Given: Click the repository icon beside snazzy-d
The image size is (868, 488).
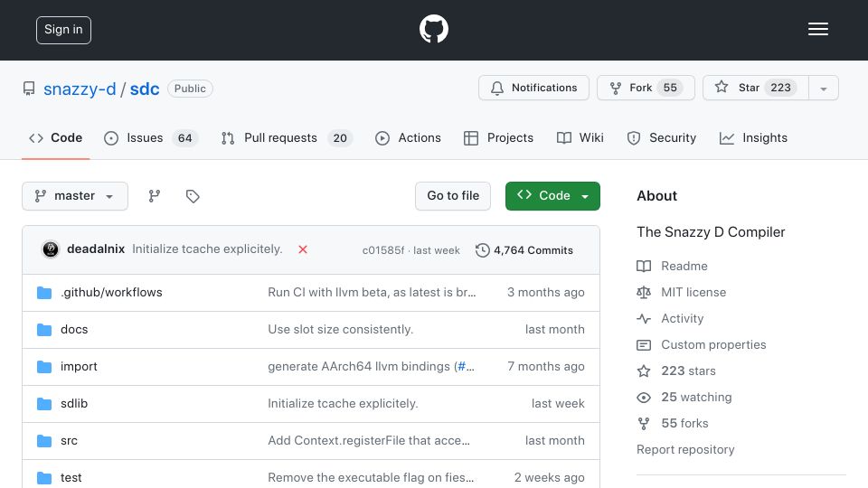Looking at the screenshot, I should [x=29, y=89].
